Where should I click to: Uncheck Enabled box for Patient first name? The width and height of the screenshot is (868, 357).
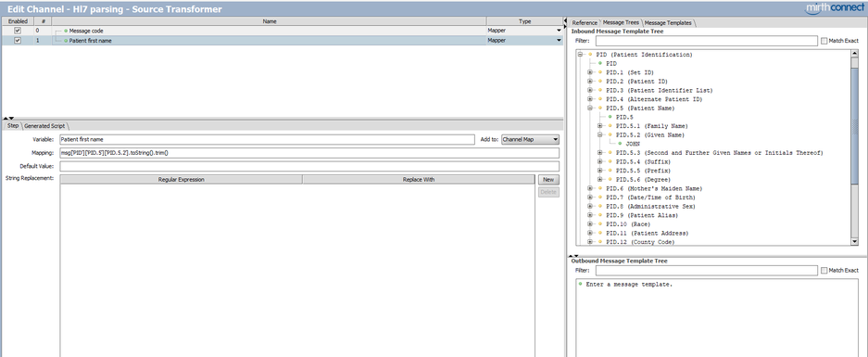pyautogui.click(x=18, y=41)
